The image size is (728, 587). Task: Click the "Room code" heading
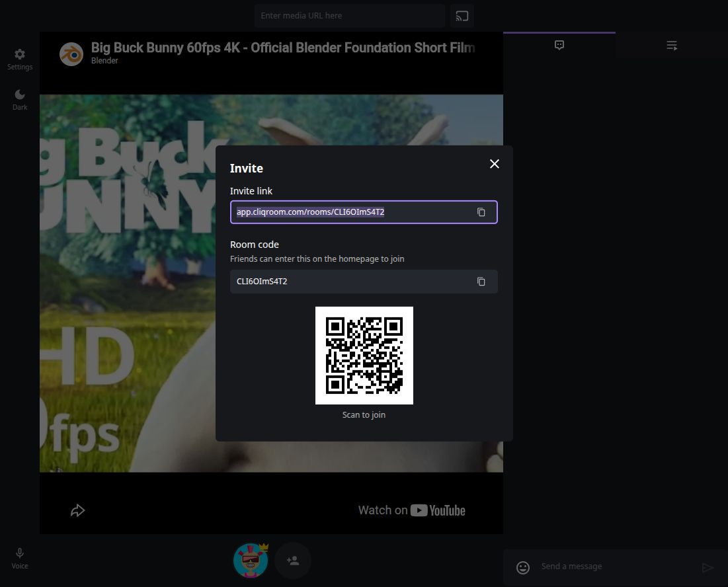[255, 245]
